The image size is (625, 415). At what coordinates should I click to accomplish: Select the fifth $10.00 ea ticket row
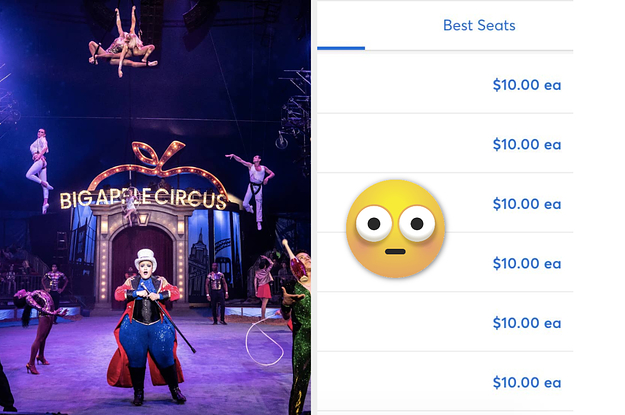point(445,323)
